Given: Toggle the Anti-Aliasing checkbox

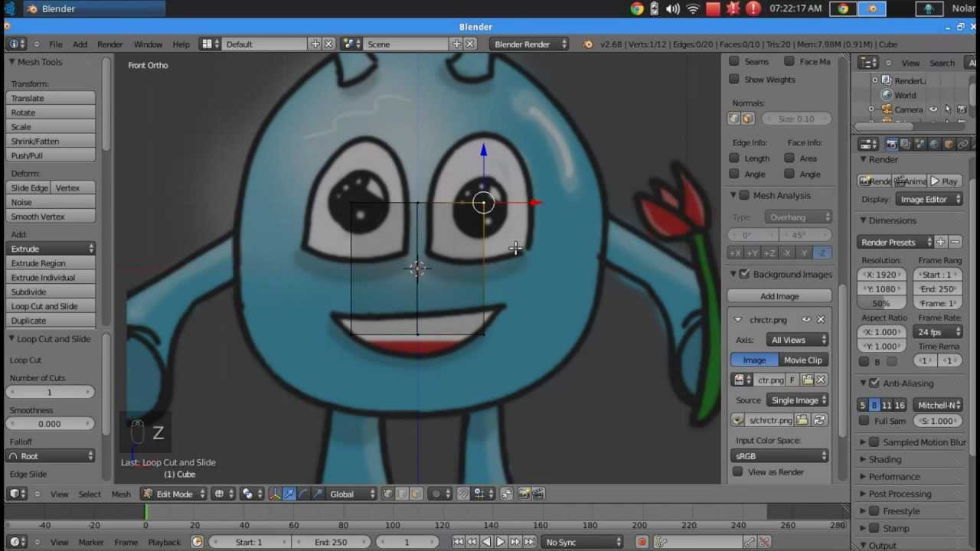Looking at the screenshot, I should [x=874, y=383].
